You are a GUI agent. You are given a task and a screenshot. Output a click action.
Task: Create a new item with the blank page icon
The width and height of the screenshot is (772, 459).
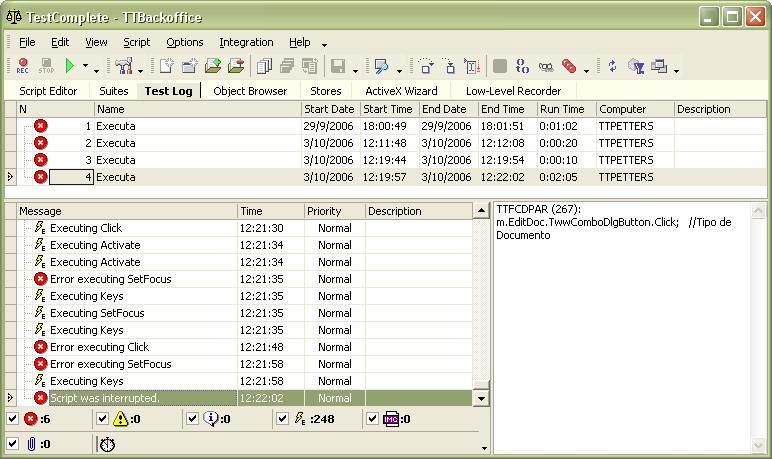click(166, 66)
